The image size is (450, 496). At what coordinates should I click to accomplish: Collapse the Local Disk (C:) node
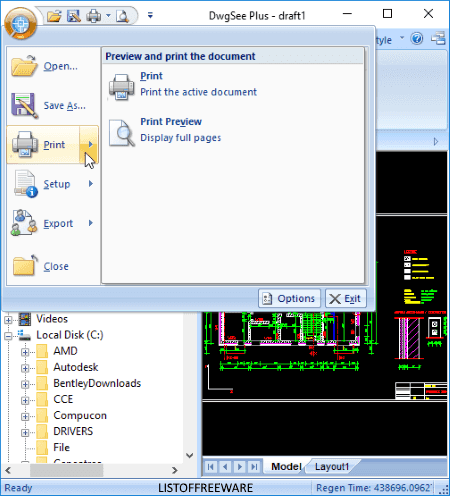8,336
